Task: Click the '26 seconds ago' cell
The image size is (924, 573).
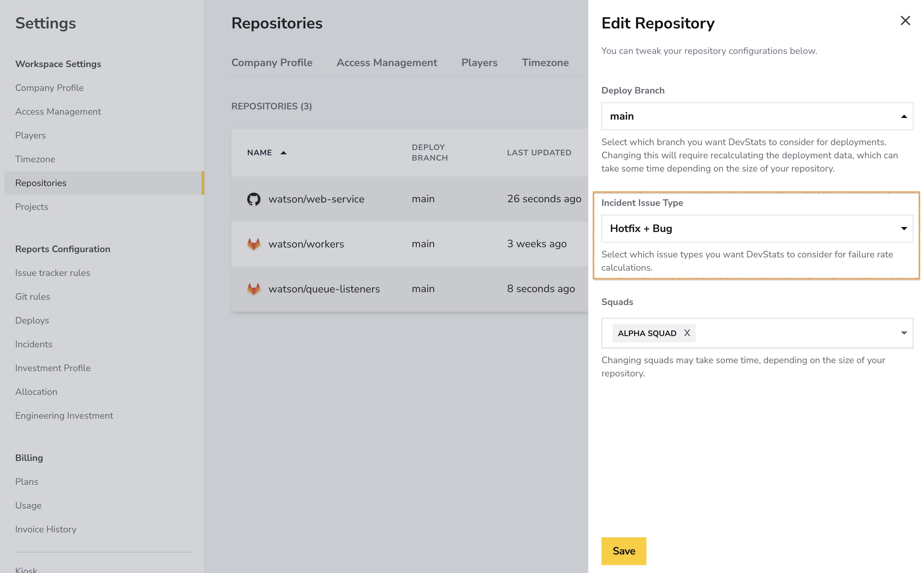Action: pyautogui.click(x=544, y=199)
